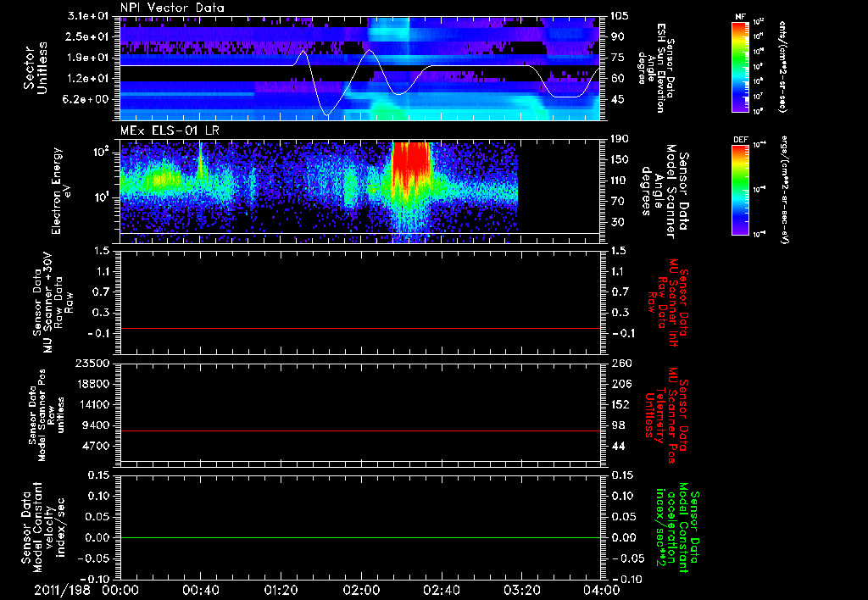Select the 'NPI Vector Data' panel title
This screenshot has height=600, width=868.
point(172,8)
